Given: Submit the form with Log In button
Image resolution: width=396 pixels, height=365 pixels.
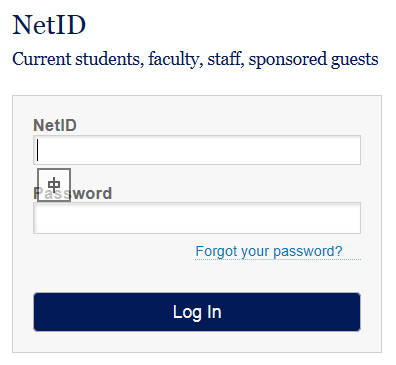Looking at the screenshot, I should [197, 312].
